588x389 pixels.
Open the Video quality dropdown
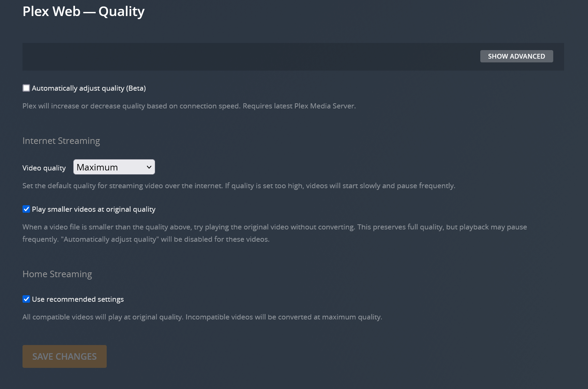click(x=114, y=167)
